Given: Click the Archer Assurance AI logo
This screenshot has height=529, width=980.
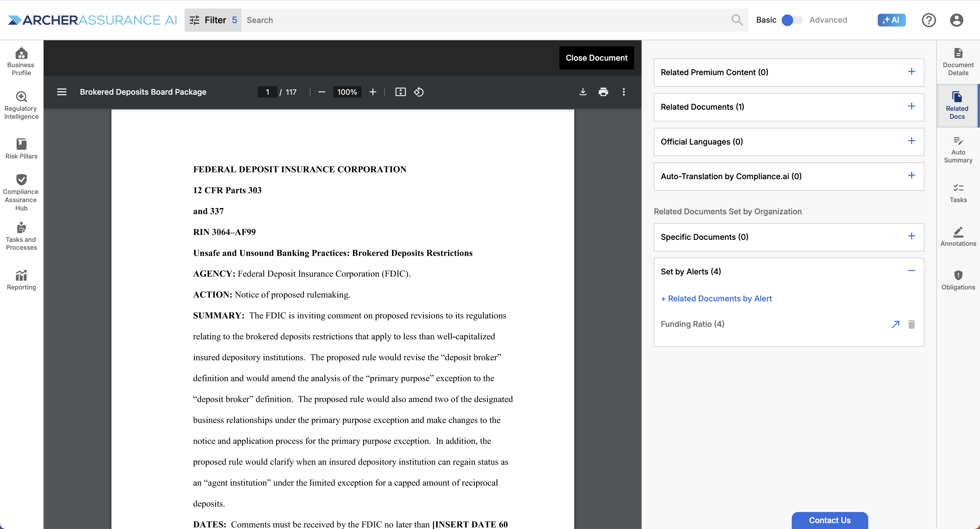Looking at the screenshot, I should tap(92, 20).
